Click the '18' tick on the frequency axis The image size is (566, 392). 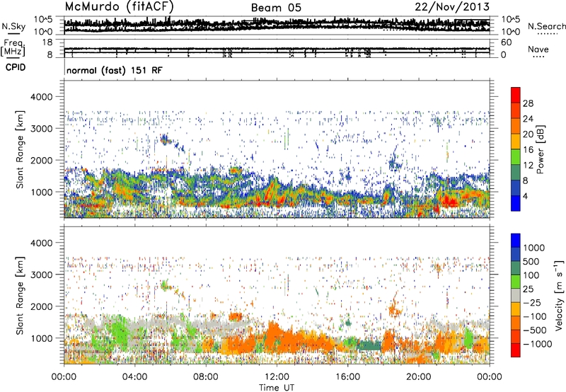pos(47,42)
